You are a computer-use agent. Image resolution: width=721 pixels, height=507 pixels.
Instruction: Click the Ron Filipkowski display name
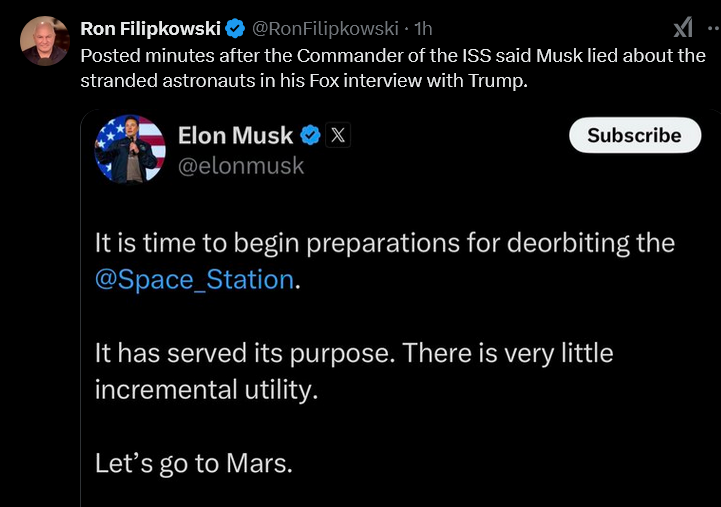(150, 28)
